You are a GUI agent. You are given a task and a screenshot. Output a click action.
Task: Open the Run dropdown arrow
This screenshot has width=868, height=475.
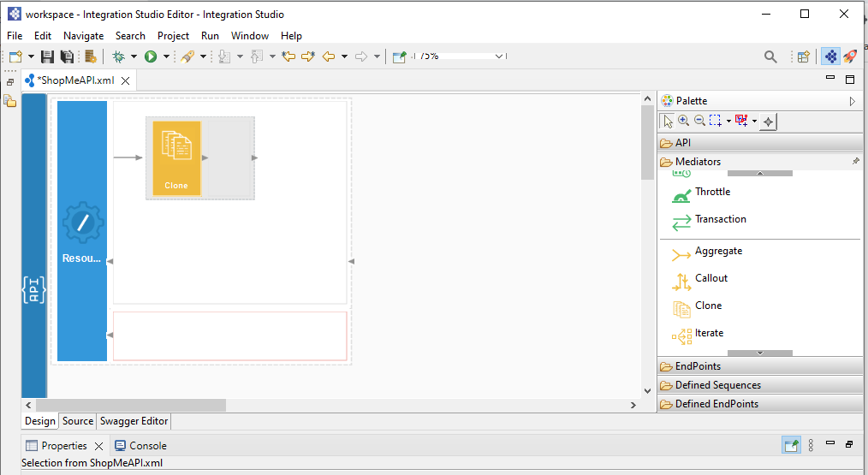[165, 56]
